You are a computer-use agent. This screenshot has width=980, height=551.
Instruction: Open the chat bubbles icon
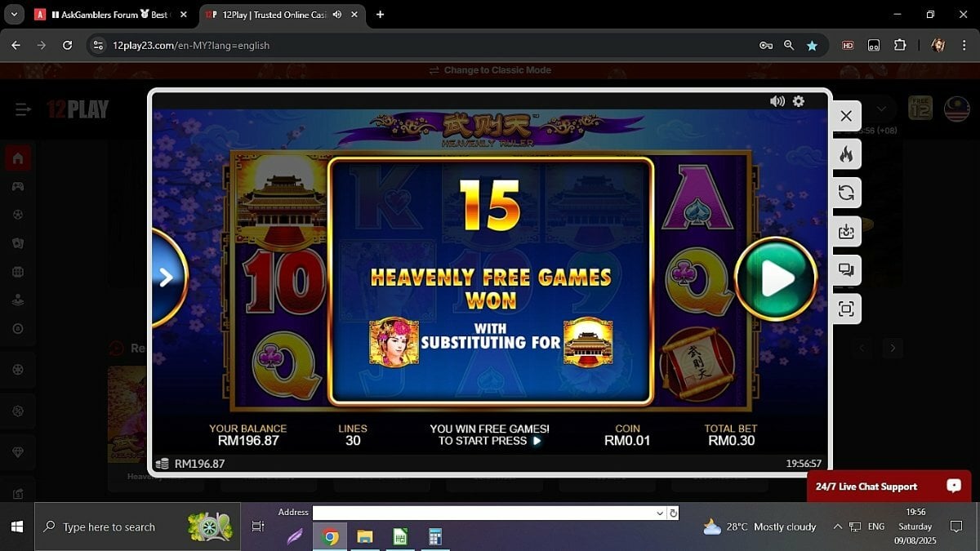tap(846, 270)
